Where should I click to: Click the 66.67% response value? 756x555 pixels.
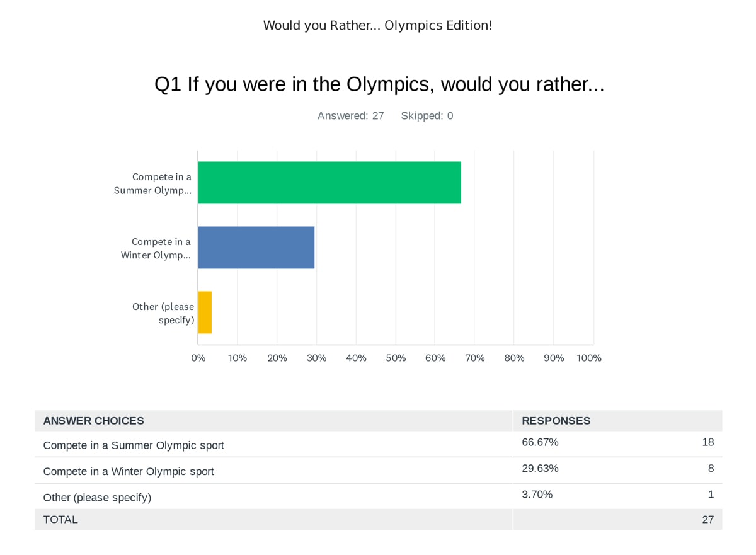click(541, 442)
